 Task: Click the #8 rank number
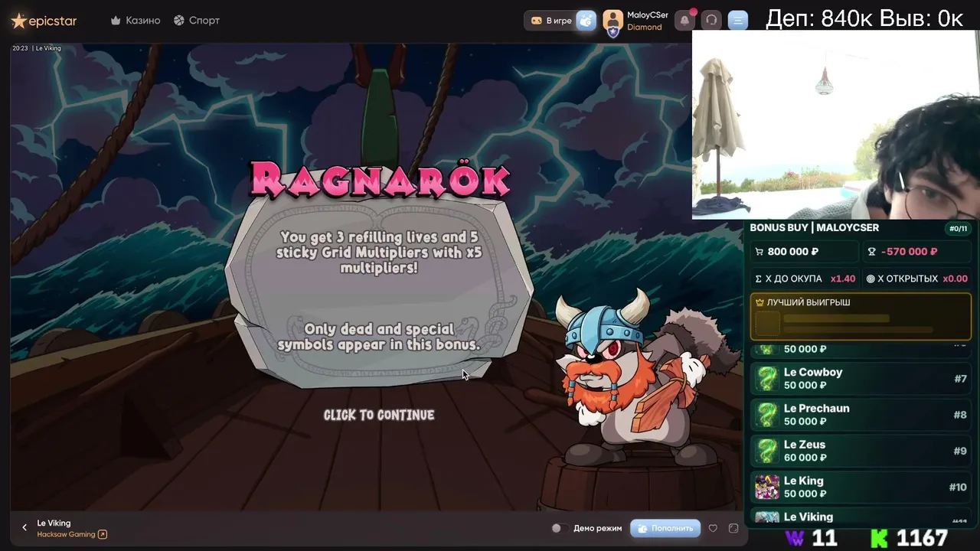coord(960,415)
